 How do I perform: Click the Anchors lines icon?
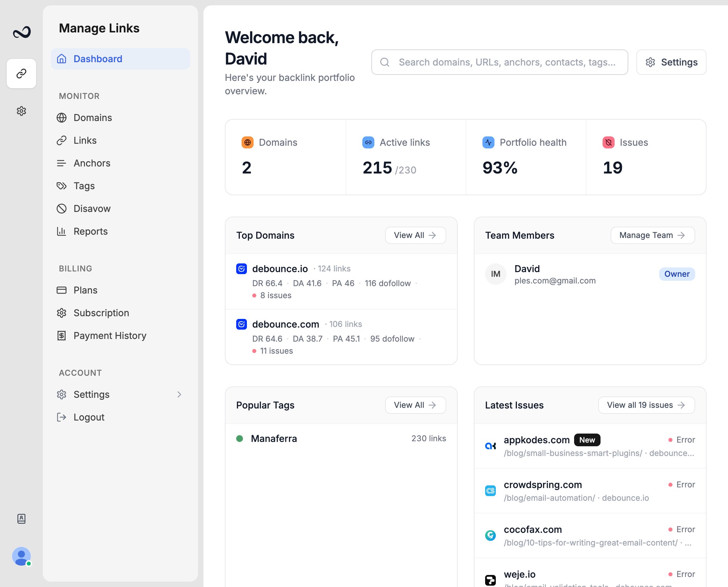(x=62, y=163)
